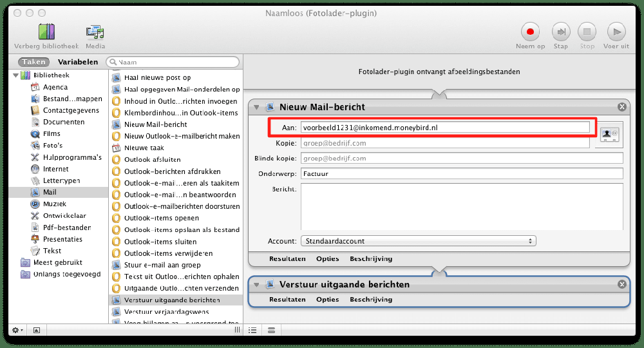
Task: Open the gear action menu
Action: (17, 330)
